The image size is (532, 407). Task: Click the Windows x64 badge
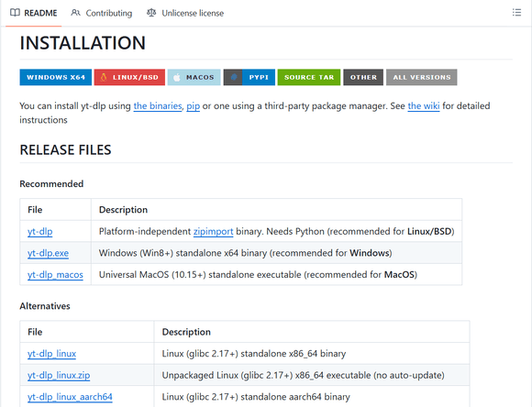[x=56, y=77]
